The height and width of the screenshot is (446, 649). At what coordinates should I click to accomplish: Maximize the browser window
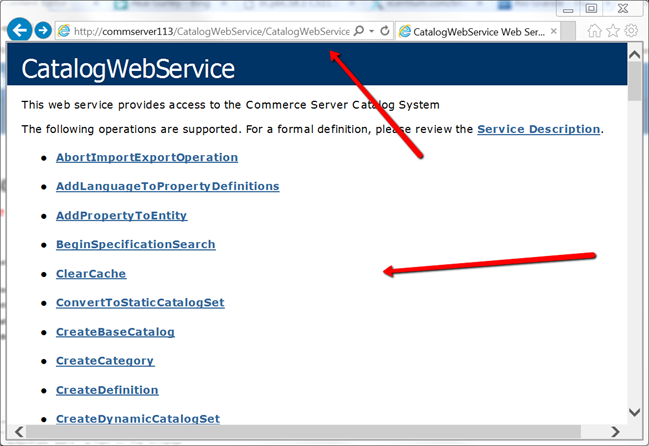tap(591, 8)
